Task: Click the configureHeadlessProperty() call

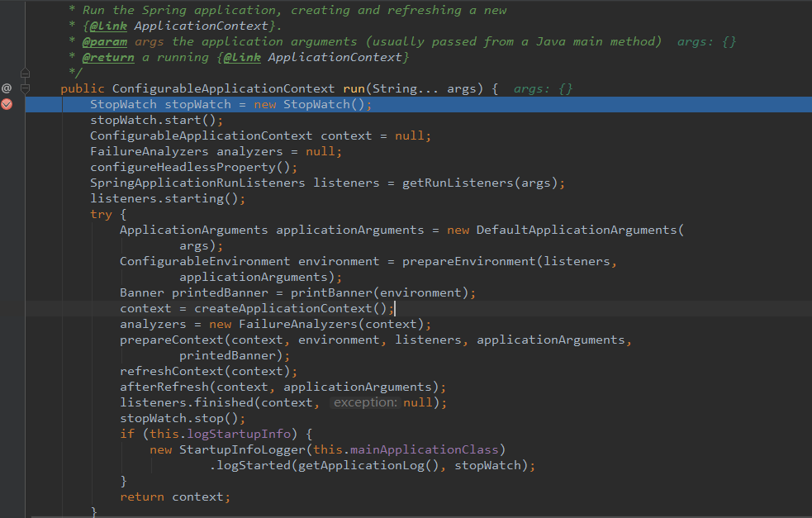Action: click(x=190, y=168)
